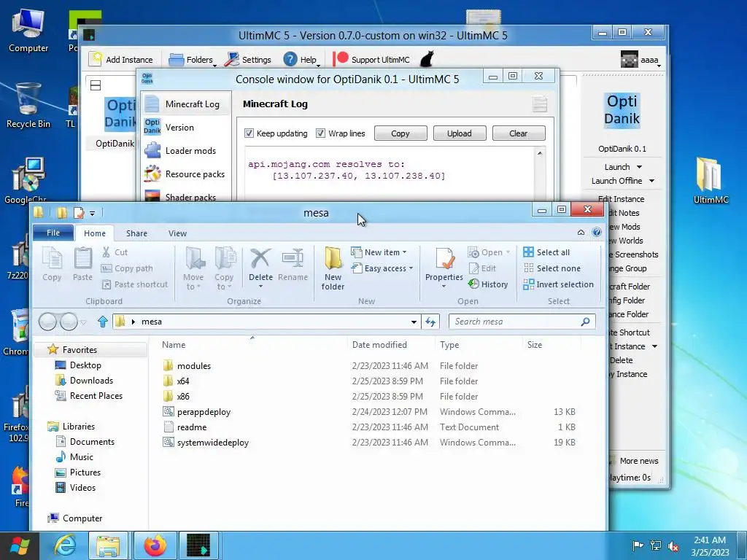The width and height of the screenshot is (747, 560).
Task: Click Support UltimMC button
Action: [x=371, y=60]
